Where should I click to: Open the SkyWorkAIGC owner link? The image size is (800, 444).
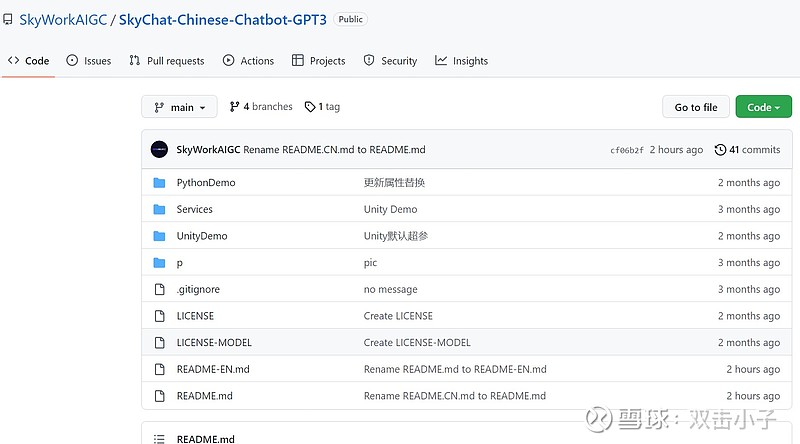click(x=63, y=20)
